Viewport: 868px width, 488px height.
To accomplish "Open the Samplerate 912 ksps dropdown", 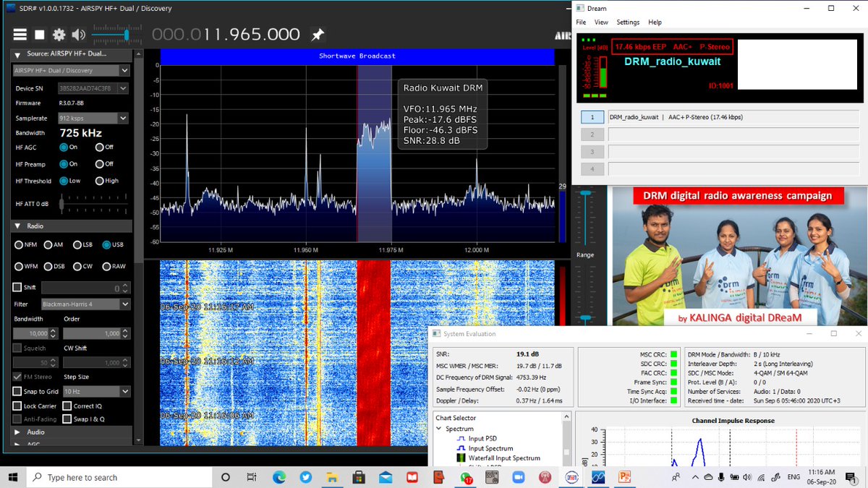I will click(x=93, y=118).
